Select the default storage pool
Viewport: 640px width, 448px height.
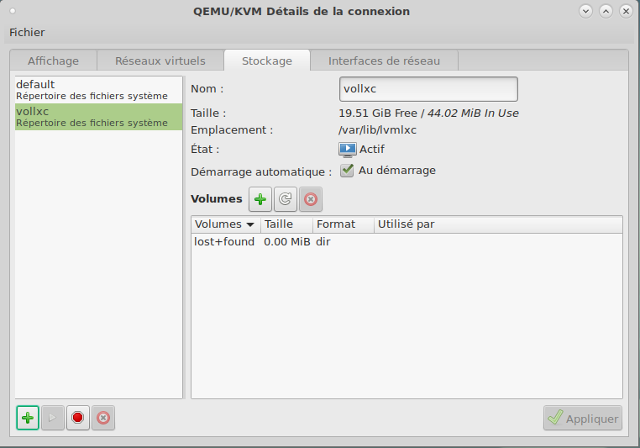click(98, 90)
